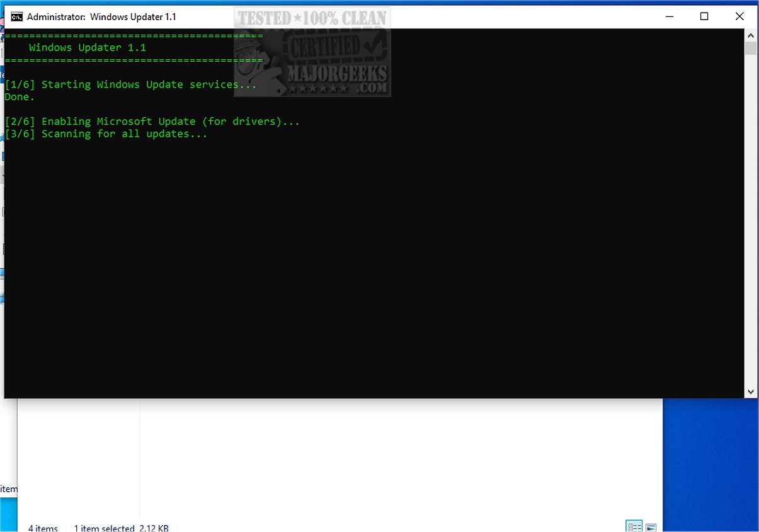
Task: Click the empty scrollbar track below the thumb
Action: 750,220
